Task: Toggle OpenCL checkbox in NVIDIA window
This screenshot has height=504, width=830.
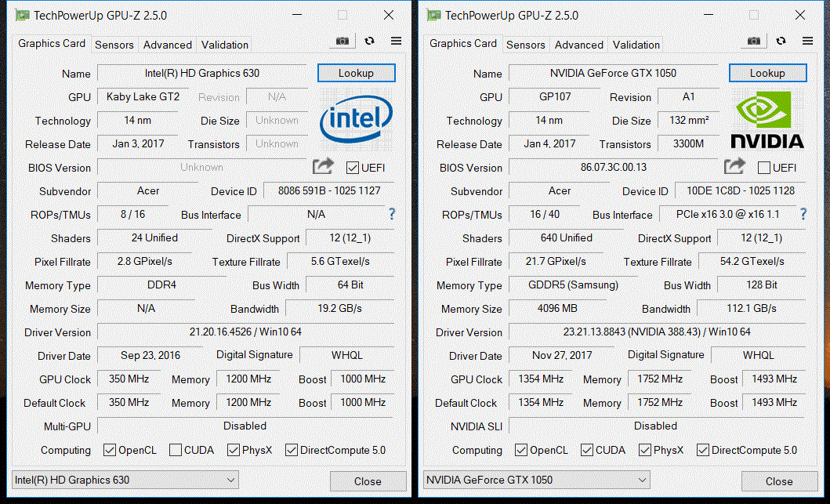Action: click(x=521, y=450)
